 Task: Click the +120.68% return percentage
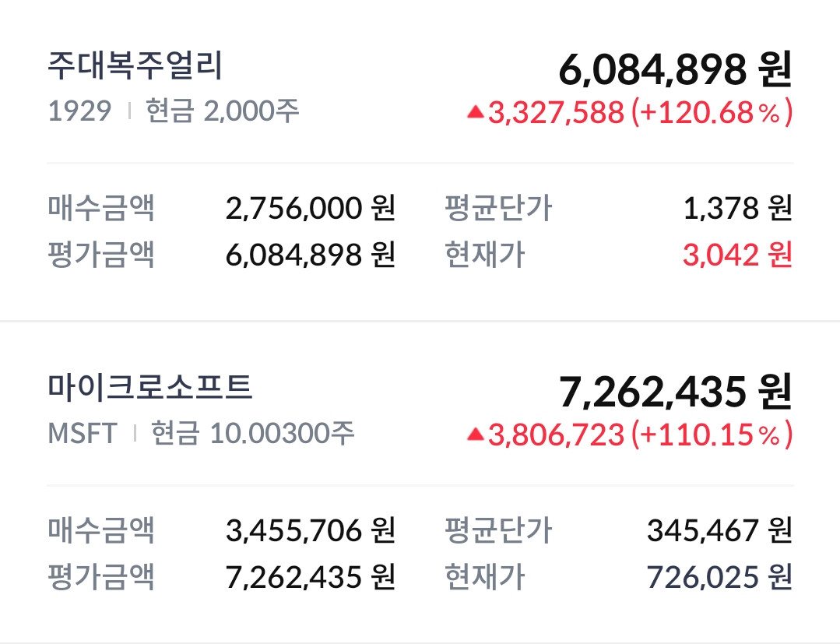[712, 113]
